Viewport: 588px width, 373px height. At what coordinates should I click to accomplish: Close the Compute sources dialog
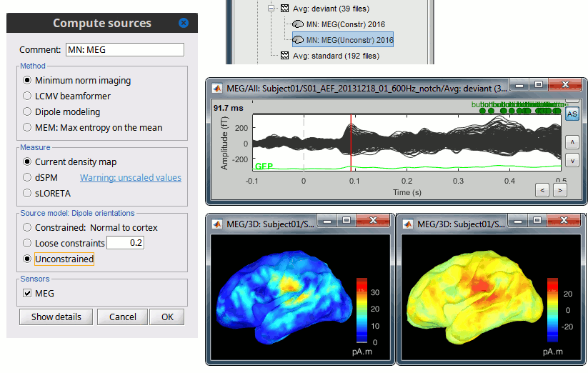click(x=184, y=23)
